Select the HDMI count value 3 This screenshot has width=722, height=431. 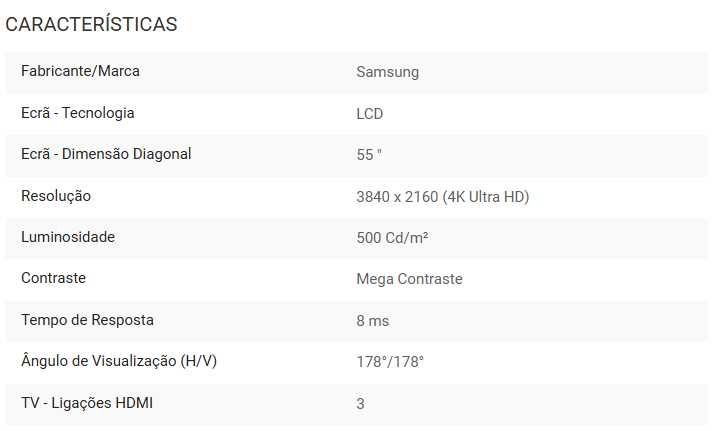coord(360,404)
